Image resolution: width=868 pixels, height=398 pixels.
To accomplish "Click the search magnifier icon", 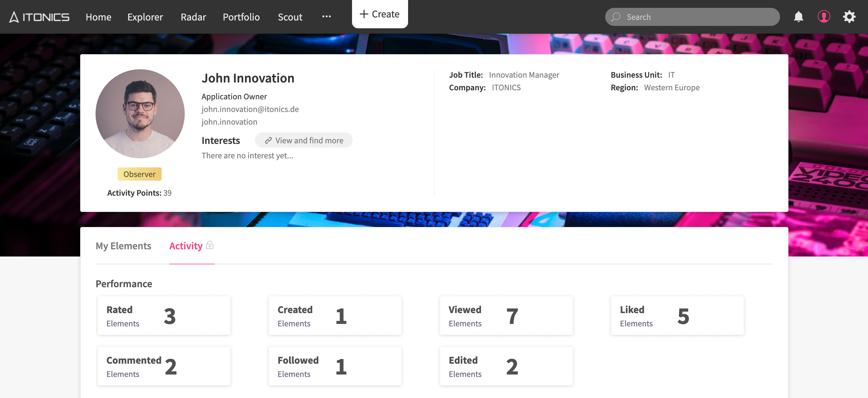I will 616,17.
